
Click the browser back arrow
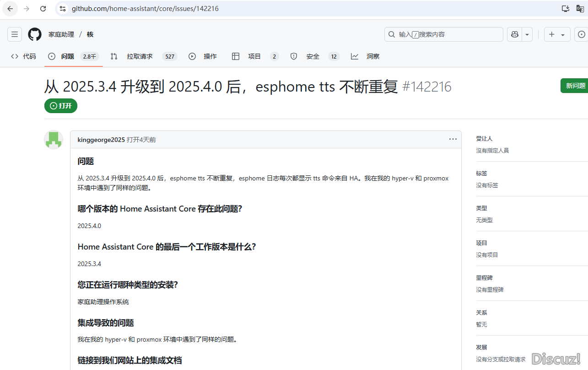tap(10, 9)
